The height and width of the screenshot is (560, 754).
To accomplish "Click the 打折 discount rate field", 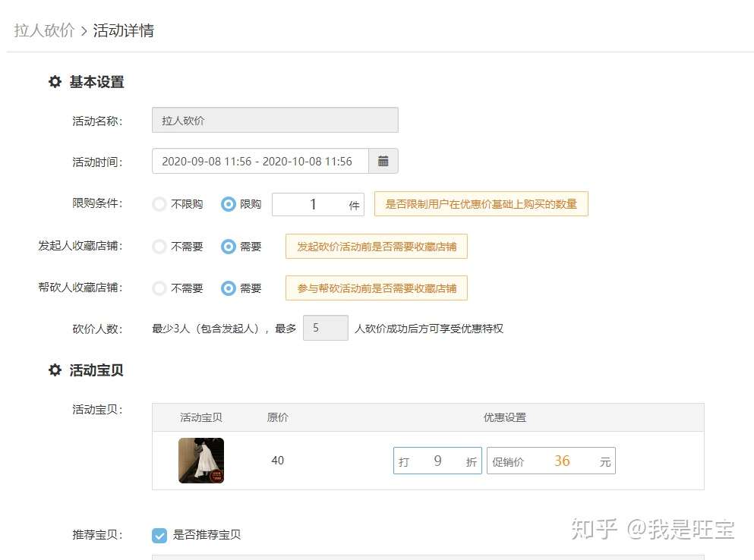I will (x=437, y=461).
